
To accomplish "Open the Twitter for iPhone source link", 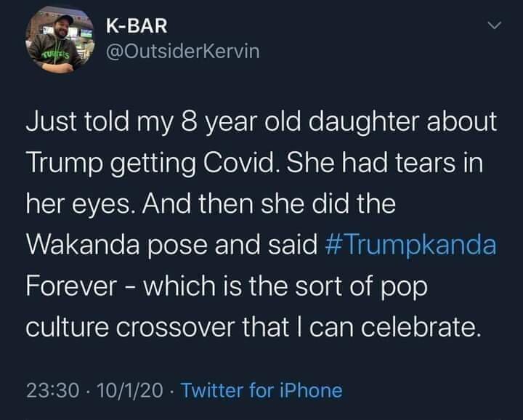I will 260,390.
